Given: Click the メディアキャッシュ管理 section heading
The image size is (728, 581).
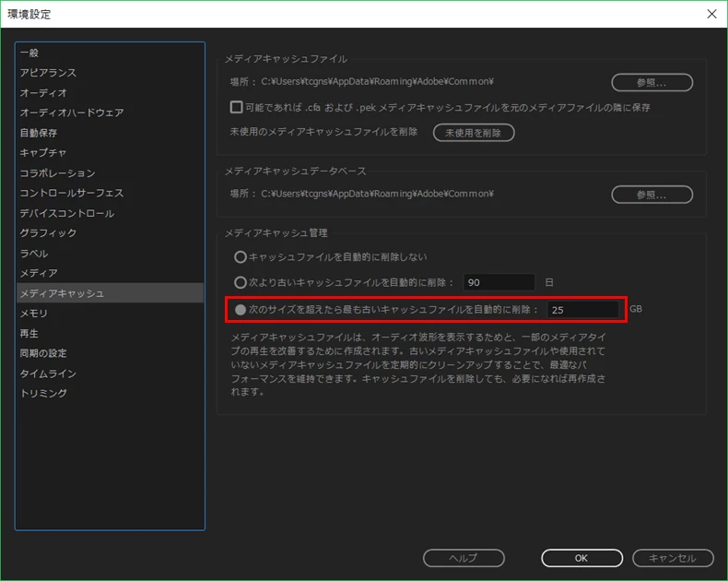Looking at the screenshot, I should (276, 233).
